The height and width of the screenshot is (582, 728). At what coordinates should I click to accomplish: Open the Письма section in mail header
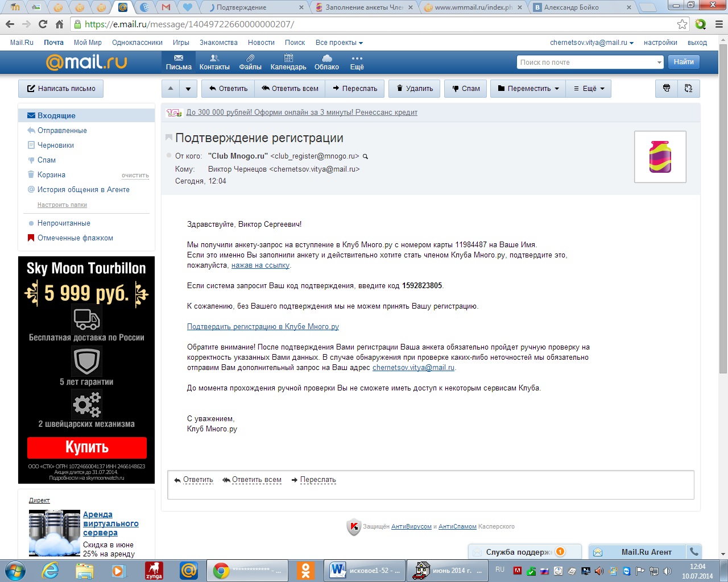point(179,63)
